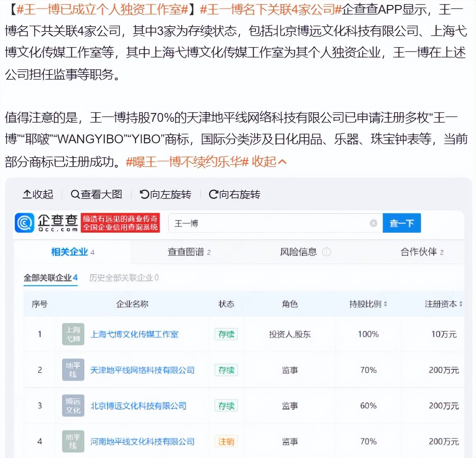Open the full-size view with 查看大图

[96, 194]
